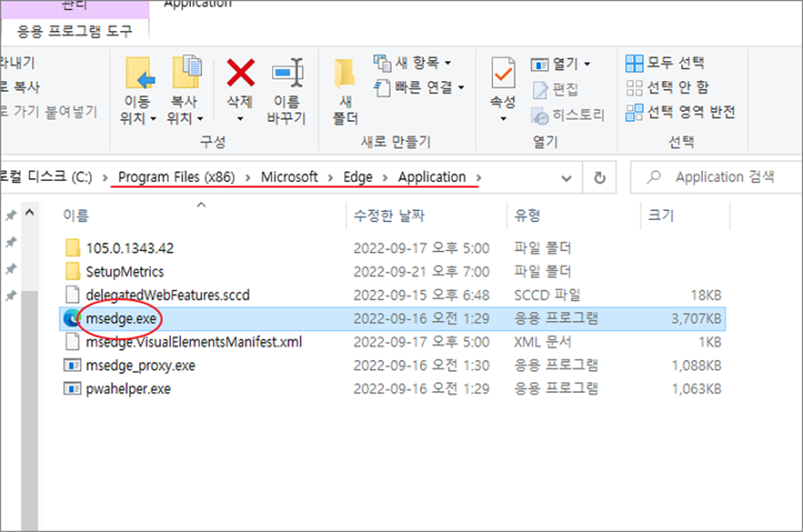Image resolution: width=803 pixels, height=532 pixels.
Task: Click the magnifier icon in search box
Action: [654, 177]
